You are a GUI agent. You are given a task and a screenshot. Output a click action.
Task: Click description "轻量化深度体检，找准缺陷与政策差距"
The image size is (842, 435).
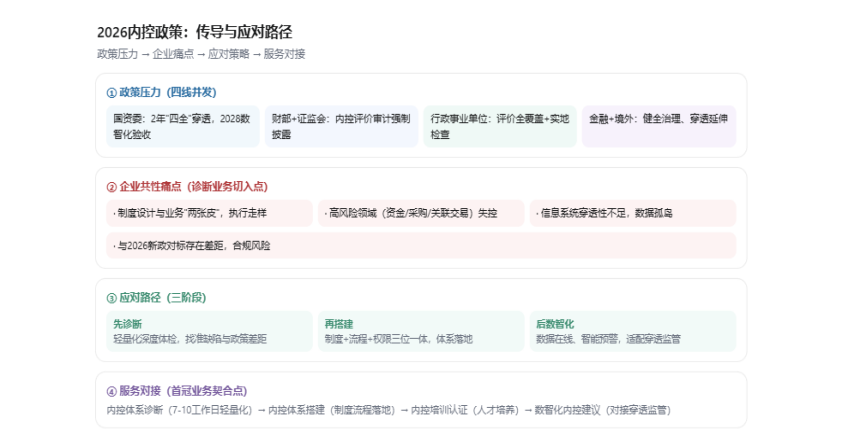pos(190,339)
